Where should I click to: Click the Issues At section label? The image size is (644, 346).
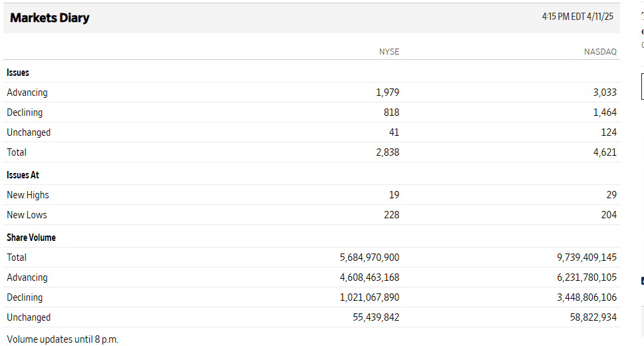point(23,175)
